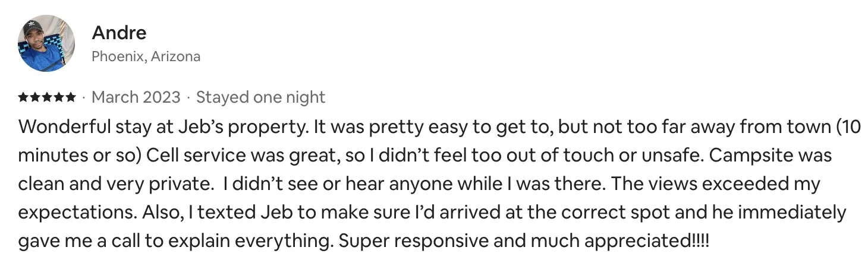Click the second star in the rating

click(x=35, y=97)
